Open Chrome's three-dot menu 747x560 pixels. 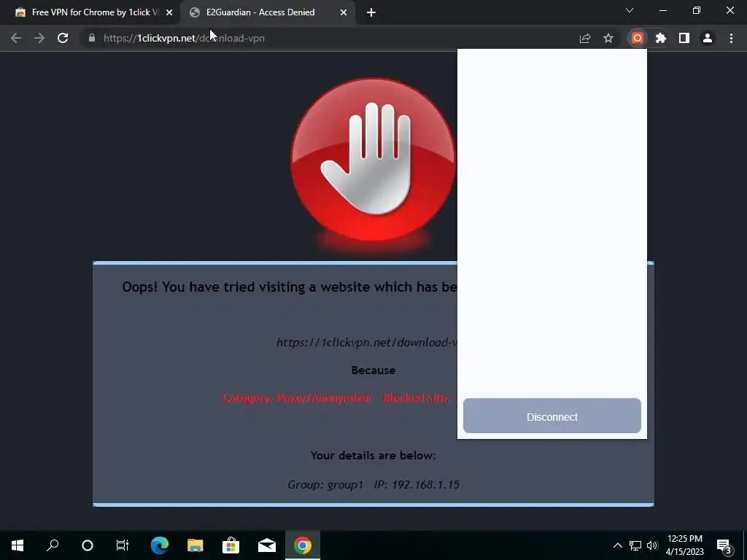[x=731, y=38]
